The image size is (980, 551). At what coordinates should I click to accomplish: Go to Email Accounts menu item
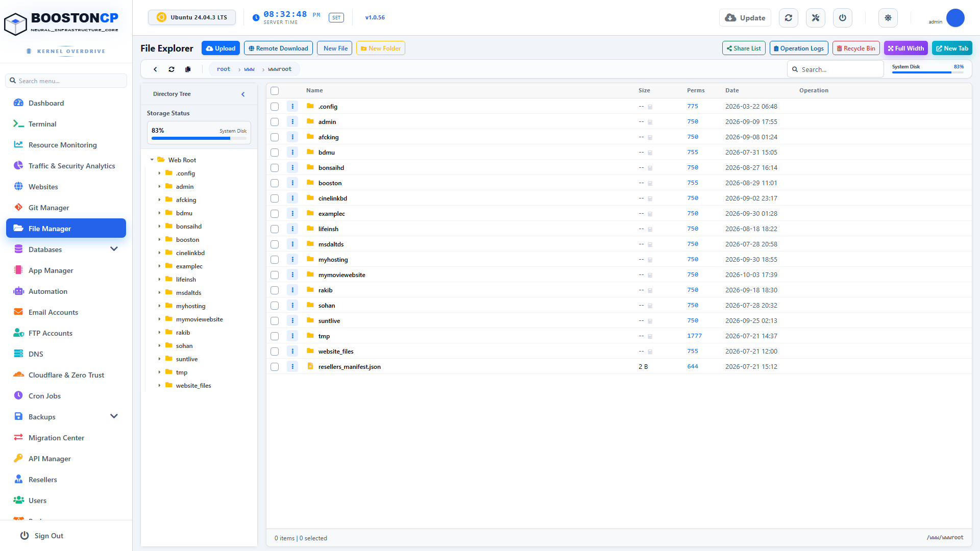(66, 312)
